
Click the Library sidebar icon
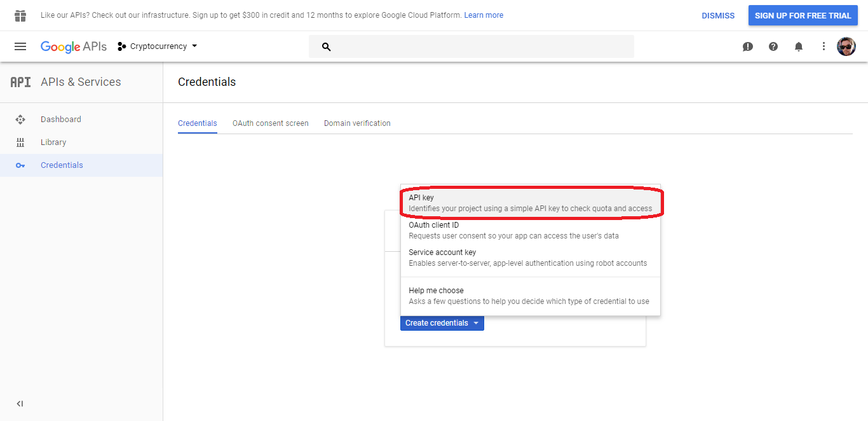click(x=20, y=142)
